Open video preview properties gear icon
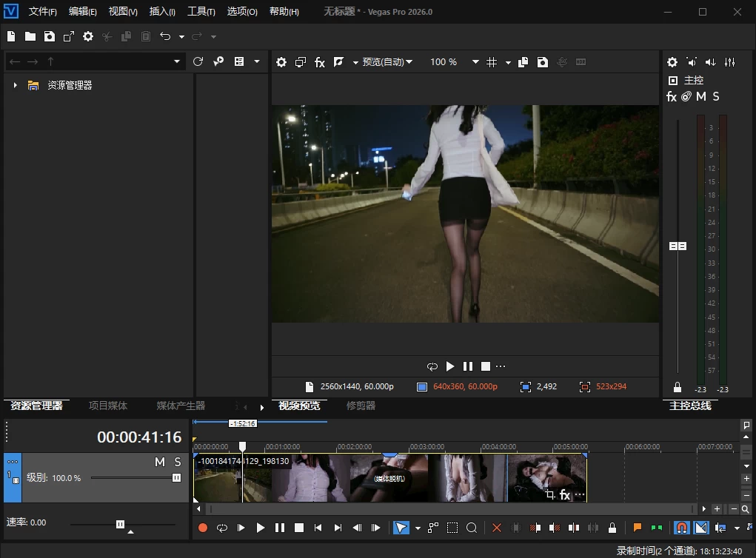Screen dimensions: 756x558 pos(281,62)
